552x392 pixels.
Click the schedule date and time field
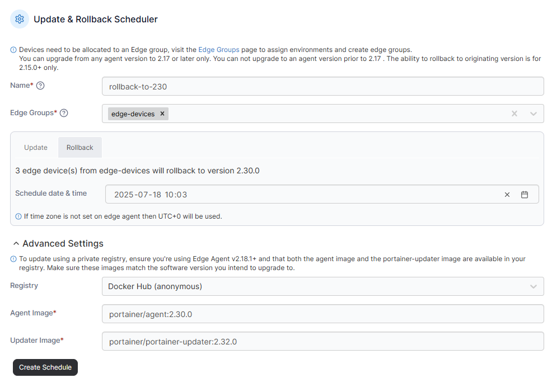[x=302, y=195]
